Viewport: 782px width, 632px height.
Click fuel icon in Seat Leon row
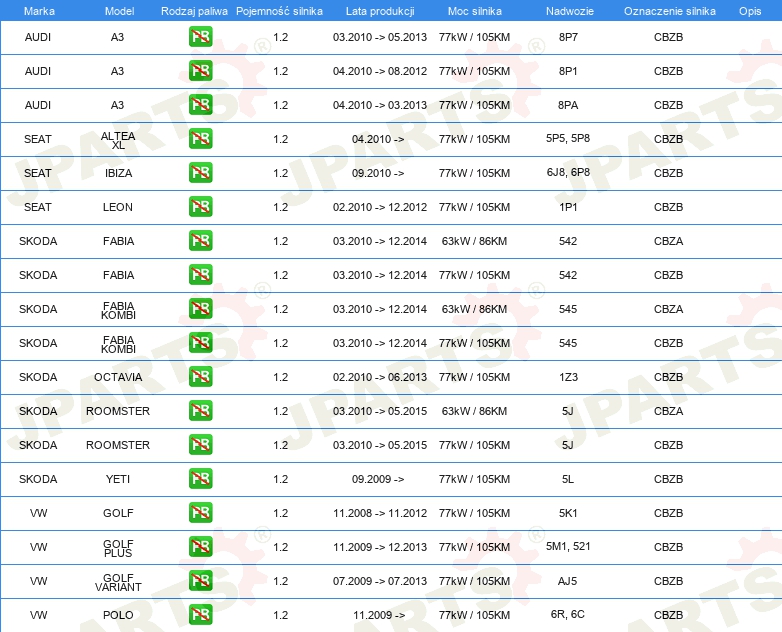pyautogui.click(x=200, y=207)
